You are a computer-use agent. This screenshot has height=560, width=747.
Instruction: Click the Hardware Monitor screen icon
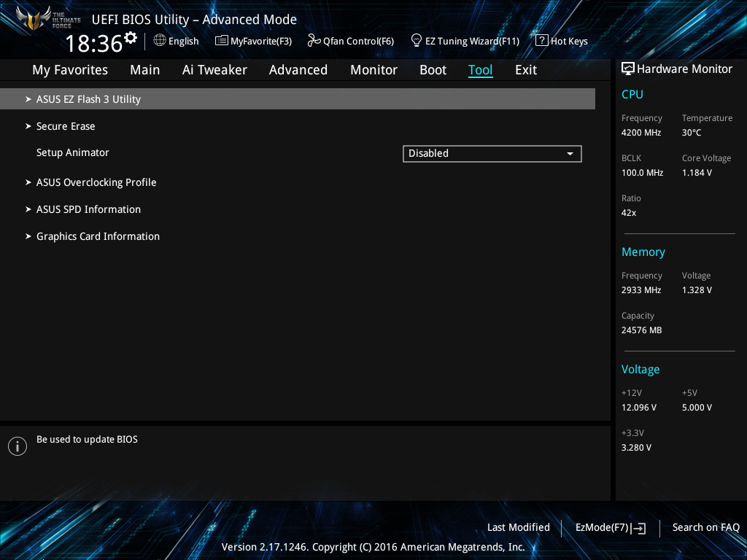(628, 69)
